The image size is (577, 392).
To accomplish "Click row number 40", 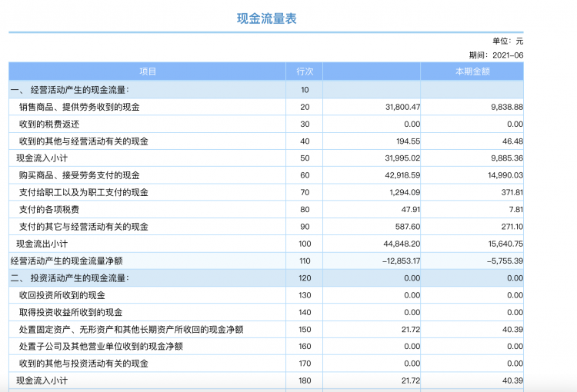I will tap(305, 141).
